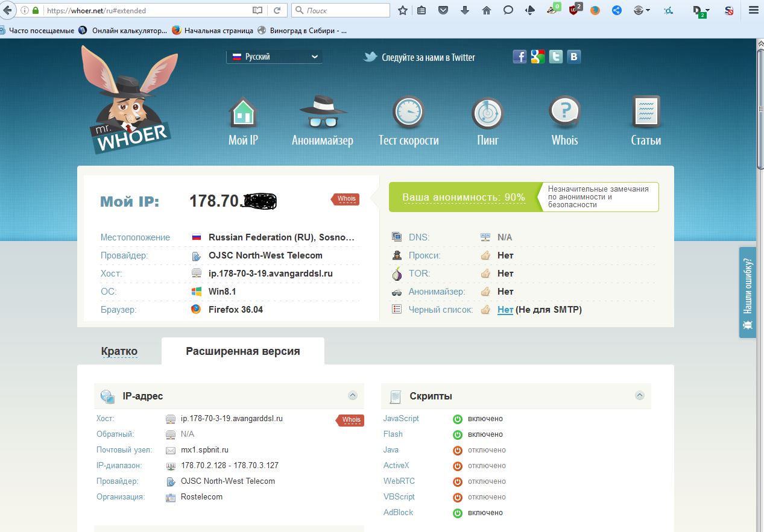Open the Тест скорости speedometer icon
Viewport: 764px width, 532px height.
(408, 113)
